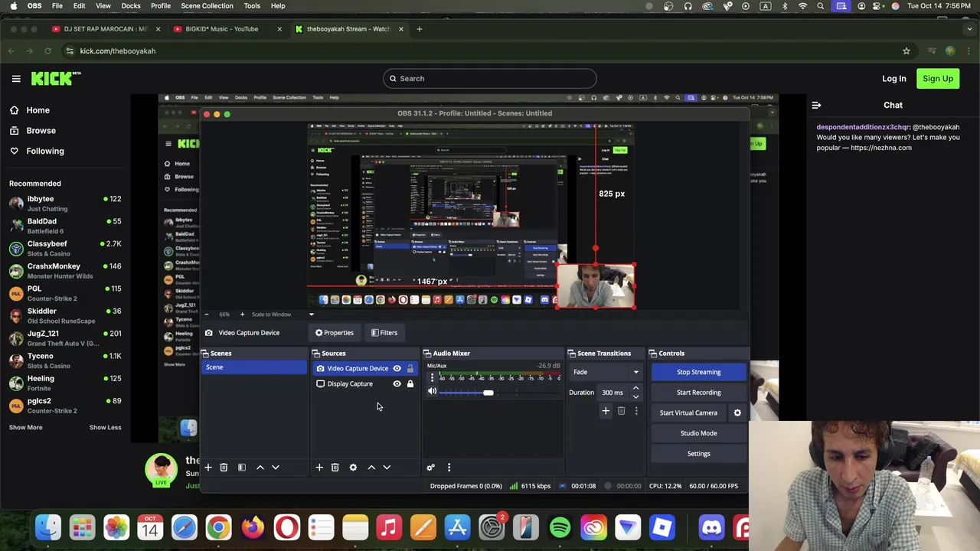Screen dimensions: 980x551
Task: Open virtual camera settings gear
Action: pos(737,412)
